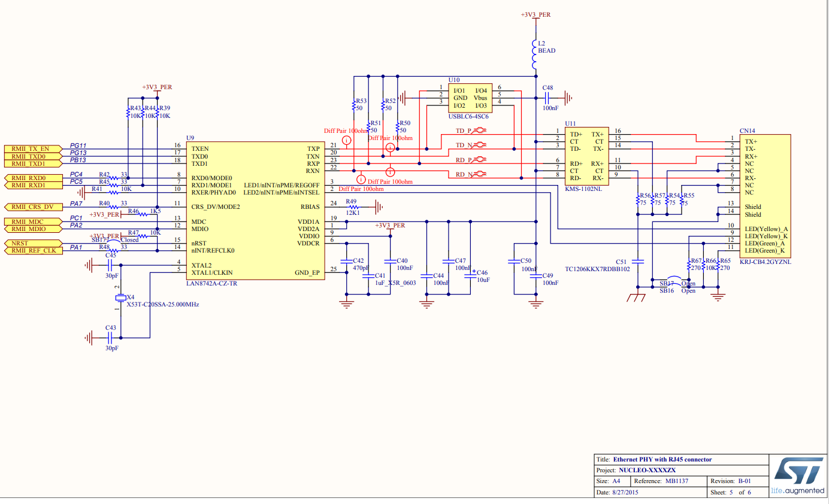Click the C45 30pF capacitor
The width and height of the screenshot is (829, 504).
pyautogui.click(x=111, y=265)
